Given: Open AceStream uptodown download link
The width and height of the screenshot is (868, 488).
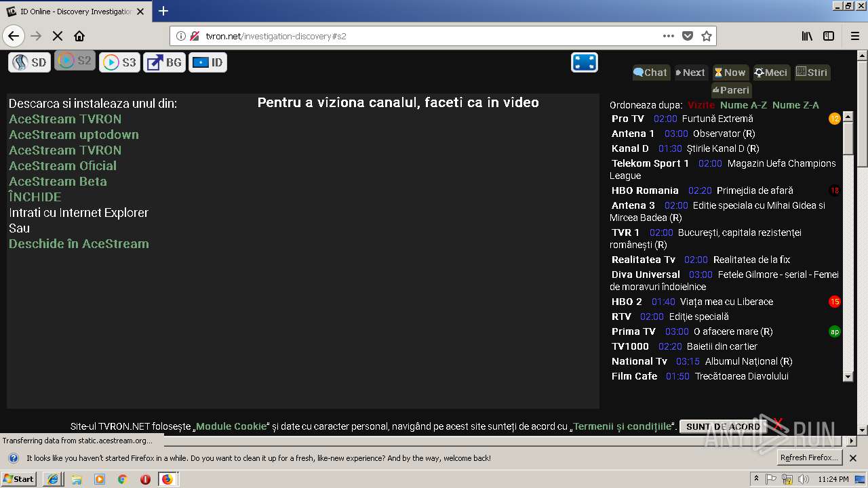Looking at the screenshot, I should pos(74,135).
